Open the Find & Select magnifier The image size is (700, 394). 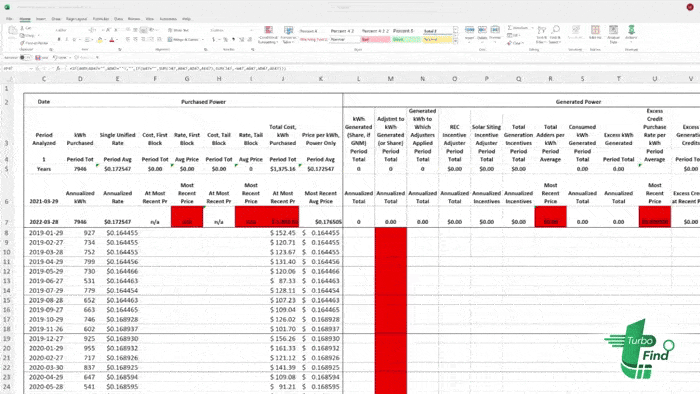pos(555,34)
